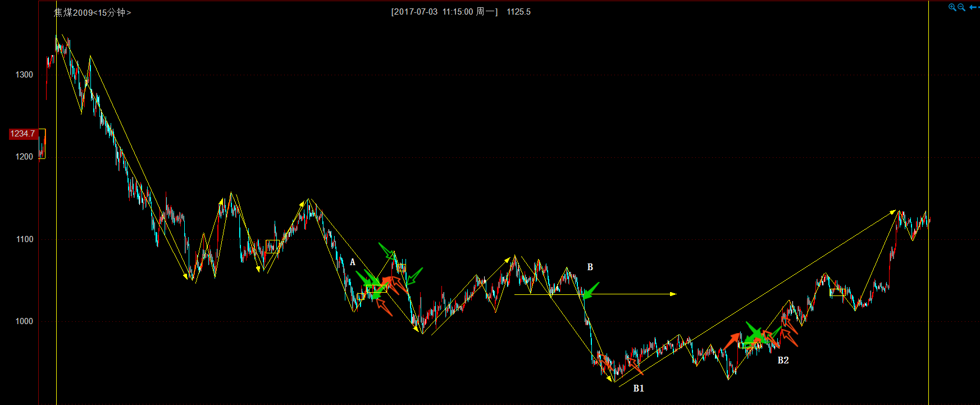Image resolution: width=980 pixels, height=405 pixels.
Task: Click the yellow arrowhead at the rightmost peak
Action: [894, 212]
